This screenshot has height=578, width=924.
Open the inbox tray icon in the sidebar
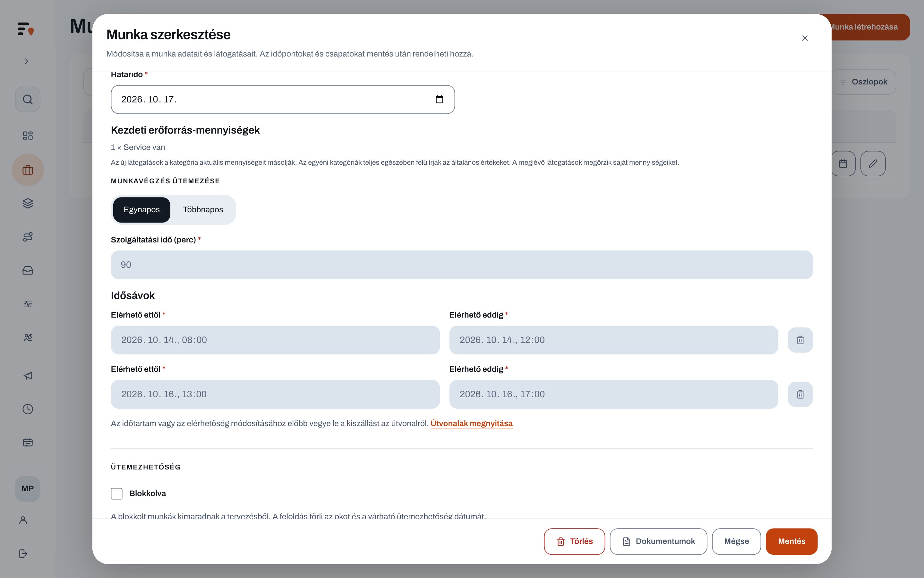(x=28, y=270)
